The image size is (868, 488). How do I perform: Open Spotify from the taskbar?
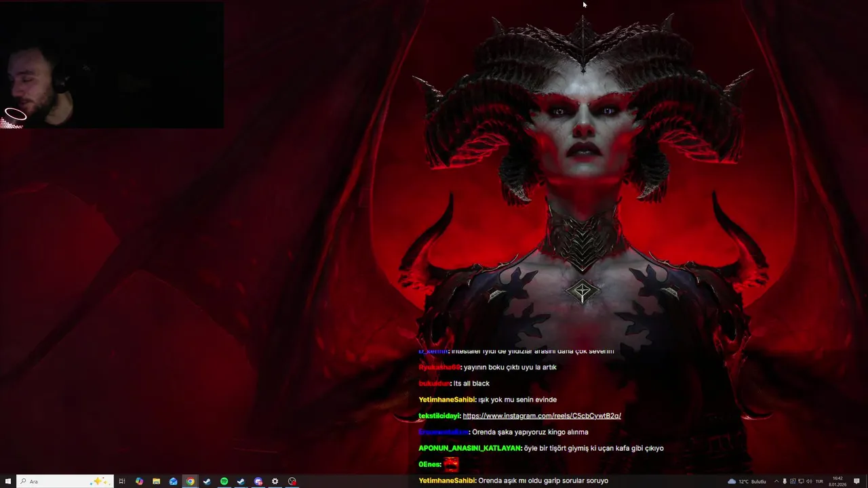click(x=224, y=481)
